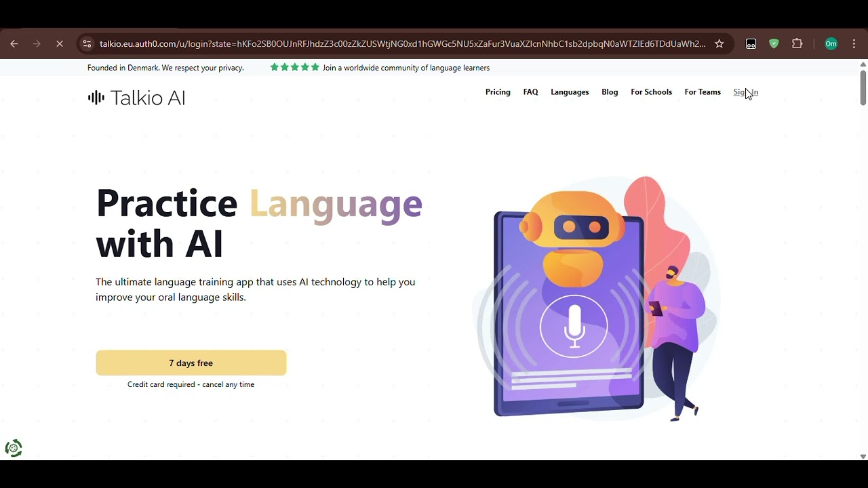Viewport: 868px width, 488px height.
Task: Click 'Join a worldwide community of language learners'
Action: (406, 68)
